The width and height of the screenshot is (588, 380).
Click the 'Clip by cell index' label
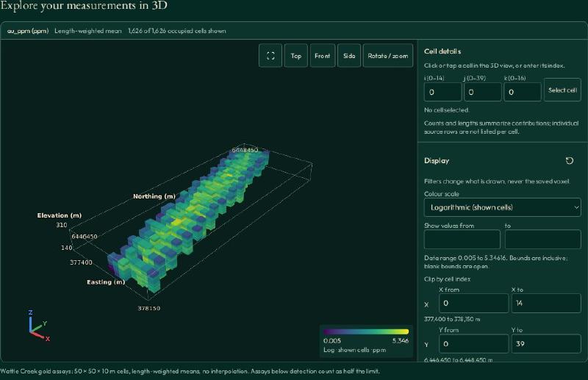[x=447, y=279]
